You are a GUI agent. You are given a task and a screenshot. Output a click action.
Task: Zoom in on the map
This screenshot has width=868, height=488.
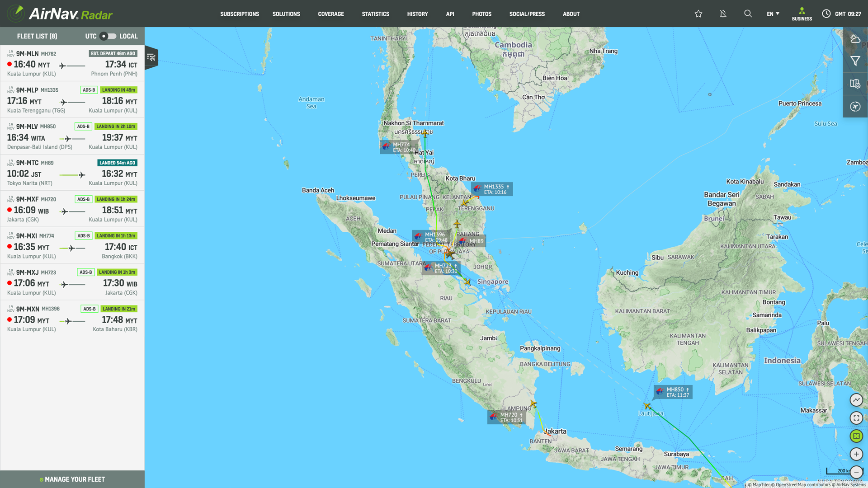point(856,454)
